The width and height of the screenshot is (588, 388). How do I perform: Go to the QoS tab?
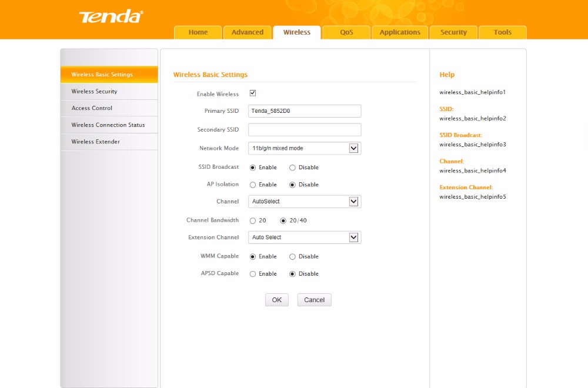click(x=346, y=32)
